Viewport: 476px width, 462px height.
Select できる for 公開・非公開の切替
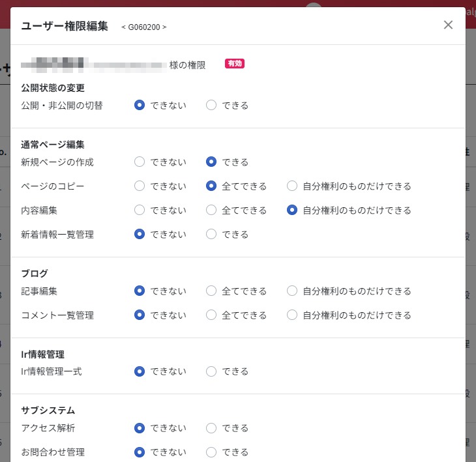tap(211, 105)
